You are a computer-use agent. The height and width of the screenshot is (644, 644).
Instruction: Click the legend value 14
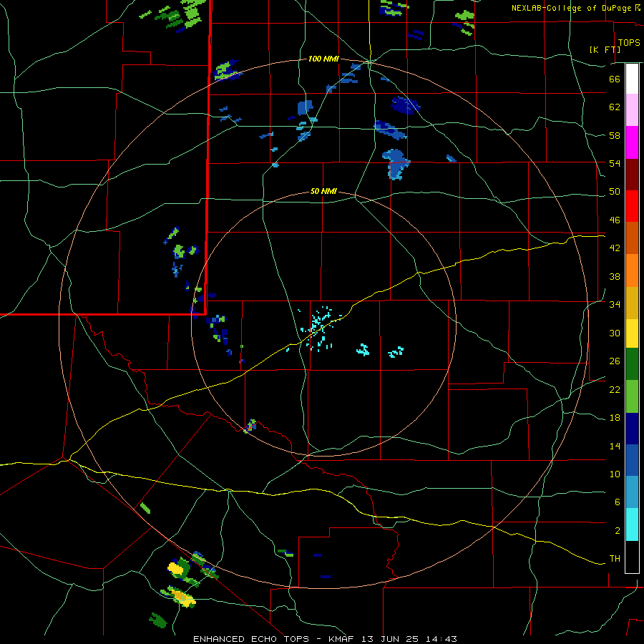(615, 446)
